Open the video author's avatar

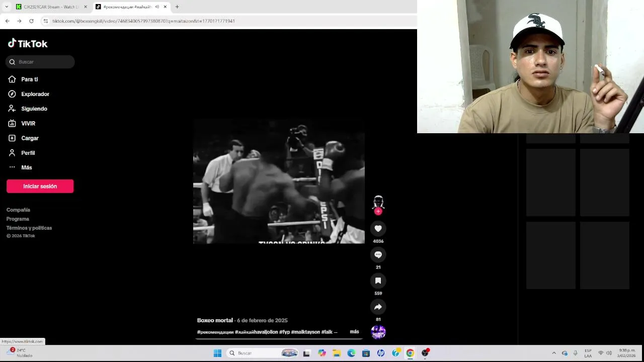coord(378,202)
